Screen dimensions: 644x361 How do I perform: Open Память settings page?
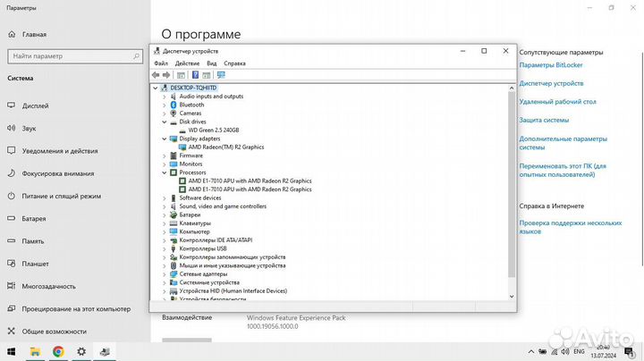click(33, 241)
